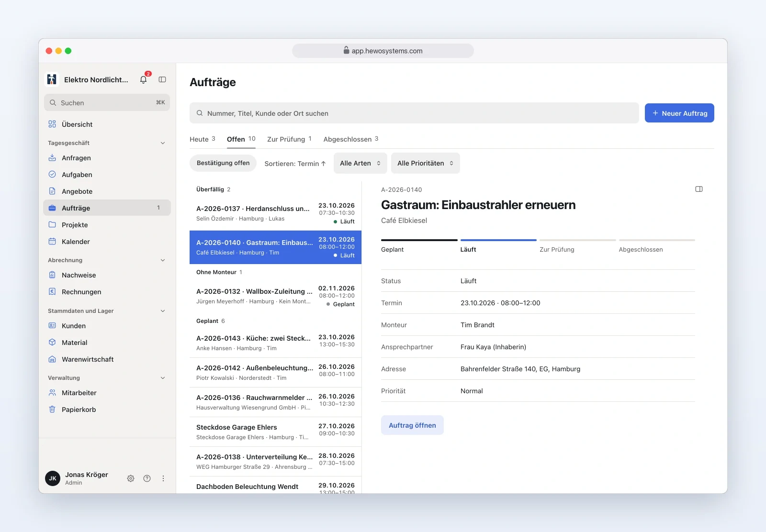Image resolution: width=766 pixels, height=532 pixels.
Task: Open Material section
Action: (x=107, y=343)
